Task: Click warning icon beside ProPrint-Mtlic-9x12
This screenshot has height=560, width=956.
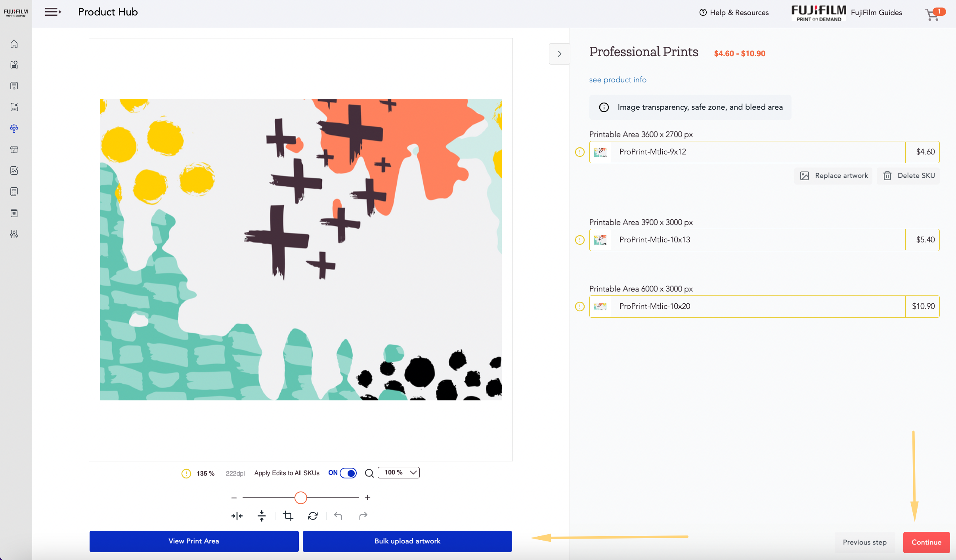Action: pos(579,152)
